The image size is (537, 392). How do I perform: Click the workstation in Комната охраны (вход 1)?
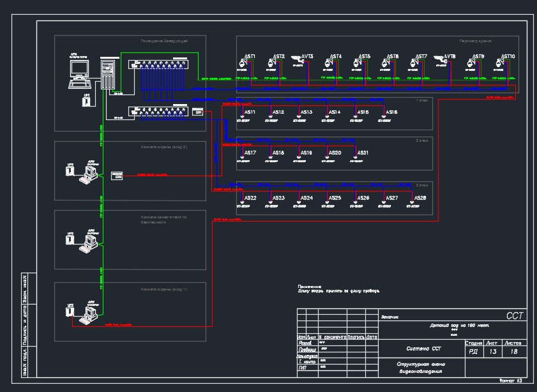[x=88, y=315]
